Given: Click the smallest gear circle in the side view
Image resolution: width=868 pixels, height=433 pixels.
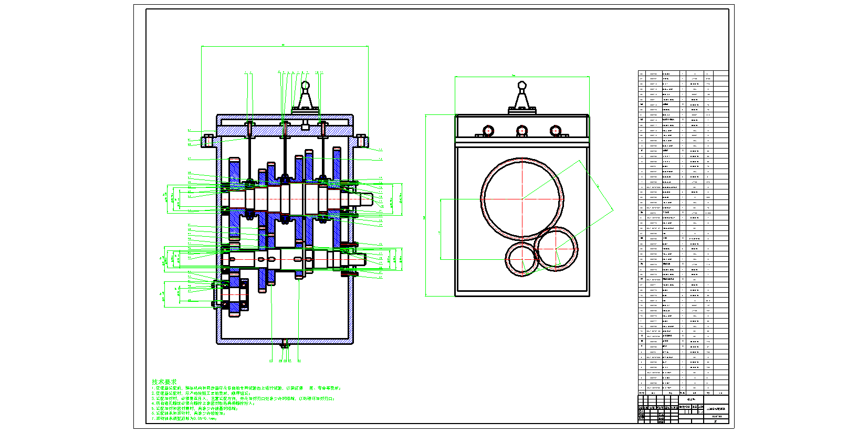Looking at the screenshot, I should tap(521, 259).
